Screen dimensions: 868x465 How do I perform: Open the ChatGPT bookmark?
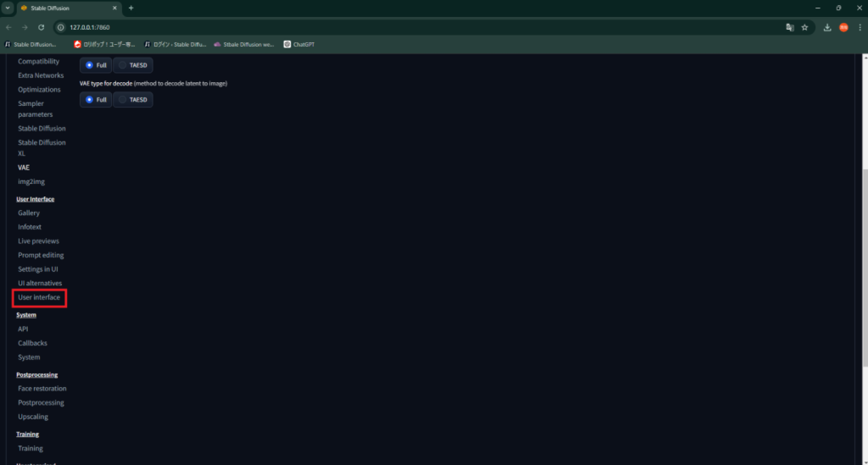[298, 44]
